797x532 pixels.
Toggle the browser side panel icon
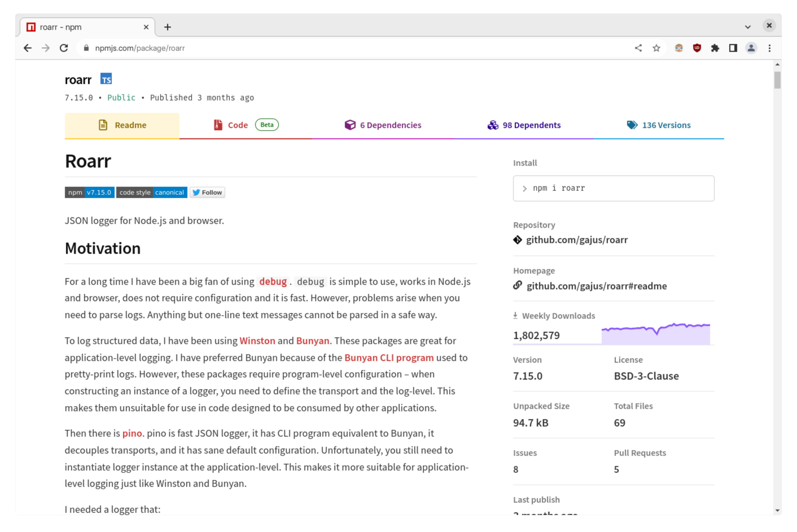733,48
